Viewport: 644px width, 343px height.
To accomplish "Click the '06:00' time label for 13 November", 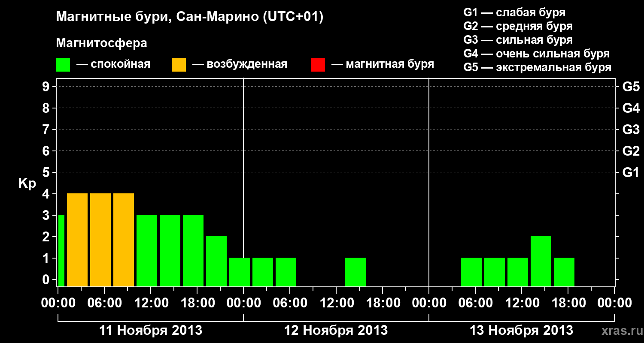I will click(475, 303).
